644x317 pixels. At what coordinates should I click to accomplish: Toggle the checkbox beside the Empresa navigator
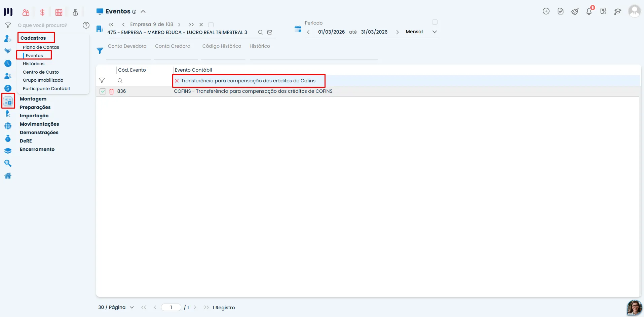click(x=211, y=25)
